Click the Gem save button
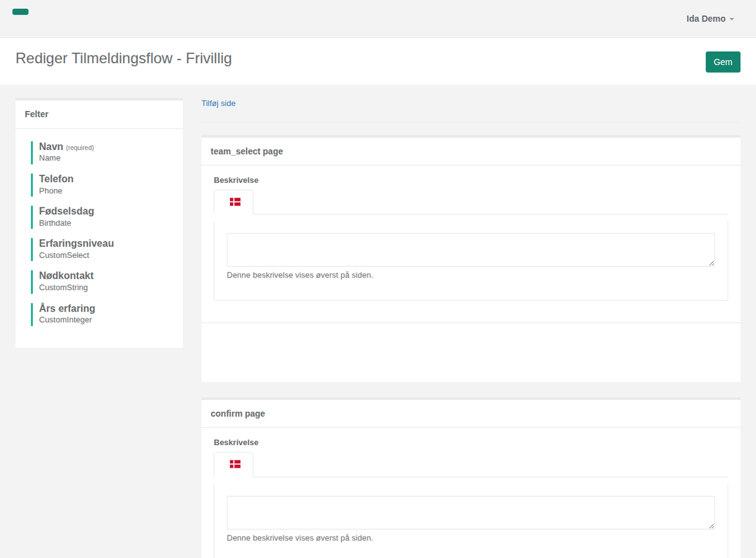This screenshot has height=558, width=756. pos(723,62)
